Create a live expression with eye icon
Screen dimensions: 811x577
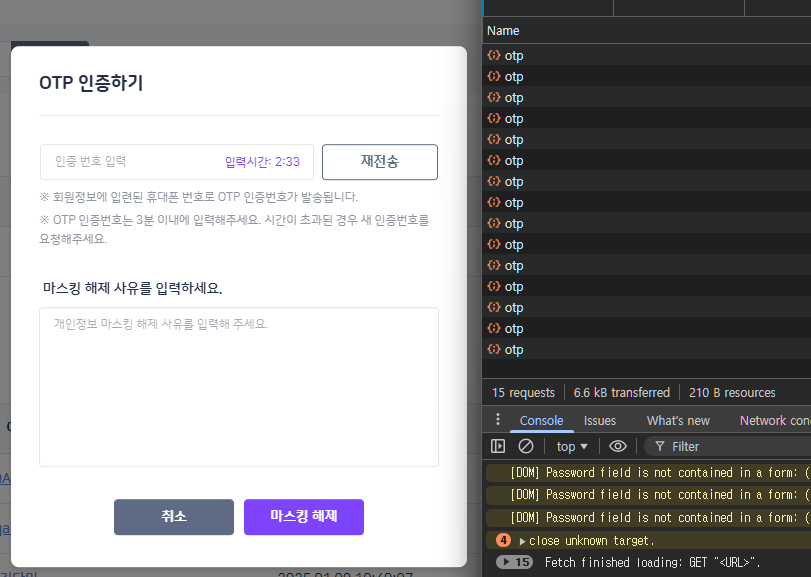click(x=618, y=446)
